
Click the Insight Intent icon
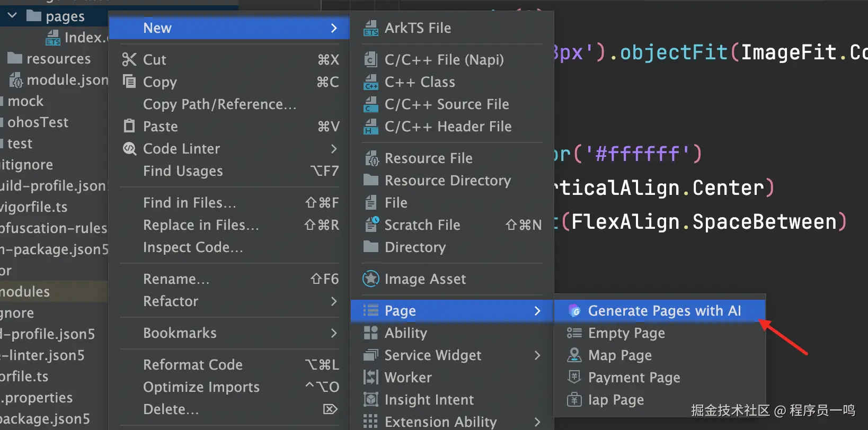tap(371, 400)
